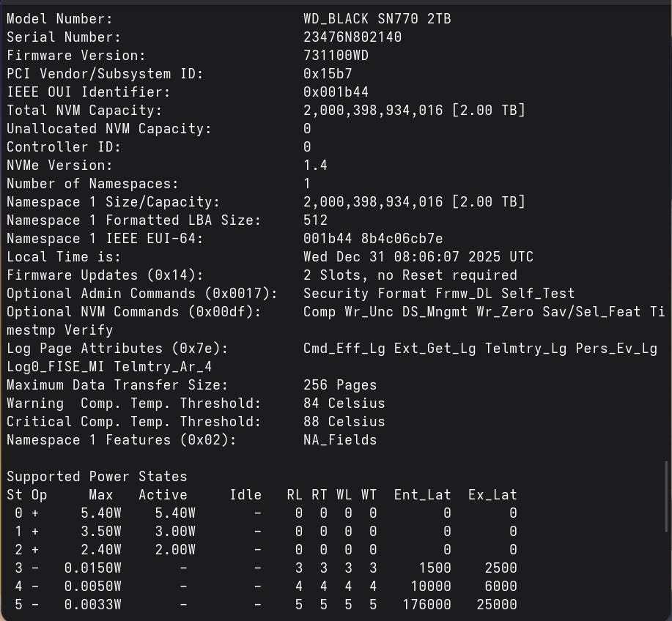Screen dimensions: 672x621
Task: Click the 176000 entry latency value
Action: click(x=427, y=605)
